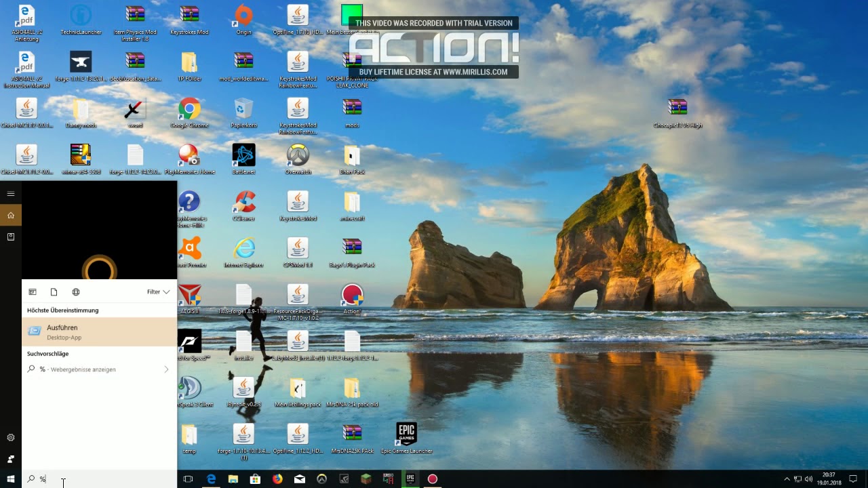Show hidden system tray icons
Viewport: 868px width, 488px height.
click(787, 479)
